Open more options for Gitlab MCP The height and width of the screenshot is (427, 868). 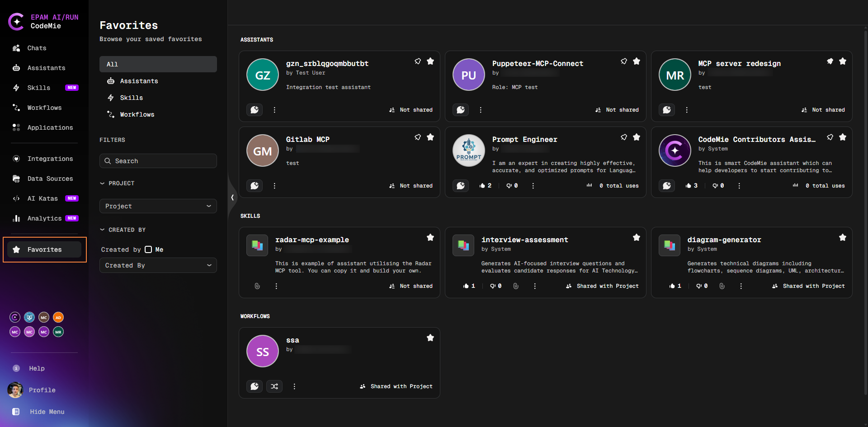274,186
